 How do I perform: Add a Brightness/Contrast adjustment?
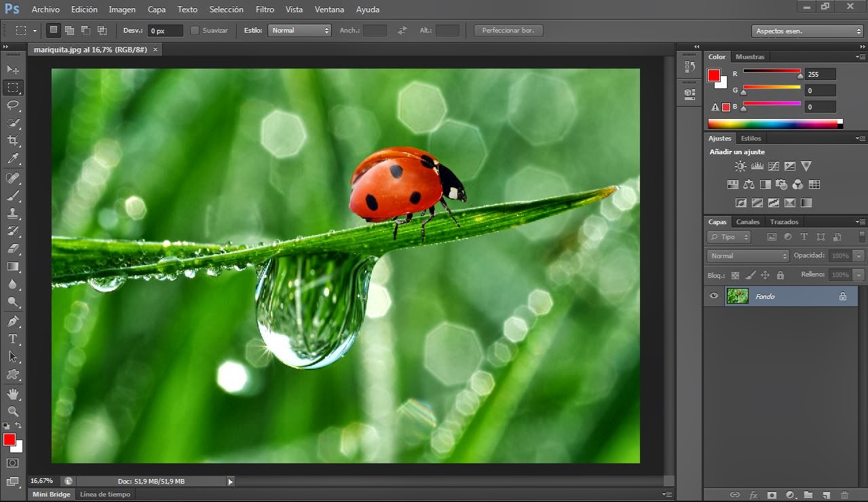tap(740, 166)
